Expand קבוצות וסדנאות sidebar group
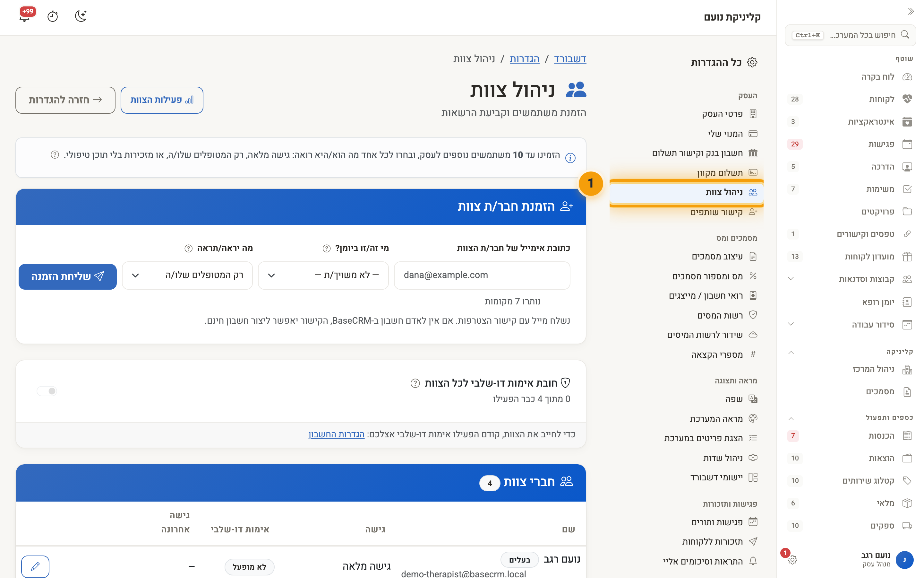Image resolution: width=924 pixels, height=578 pixels. [850, 279]
